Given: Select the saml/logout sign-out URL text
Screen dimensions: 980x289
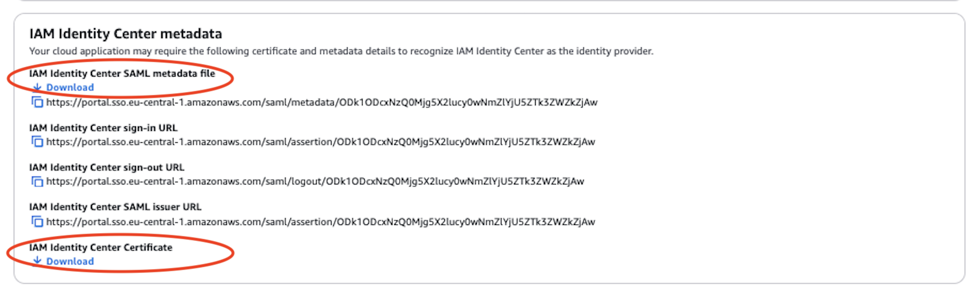Looking at the screenshot, I should pos(315,182).
